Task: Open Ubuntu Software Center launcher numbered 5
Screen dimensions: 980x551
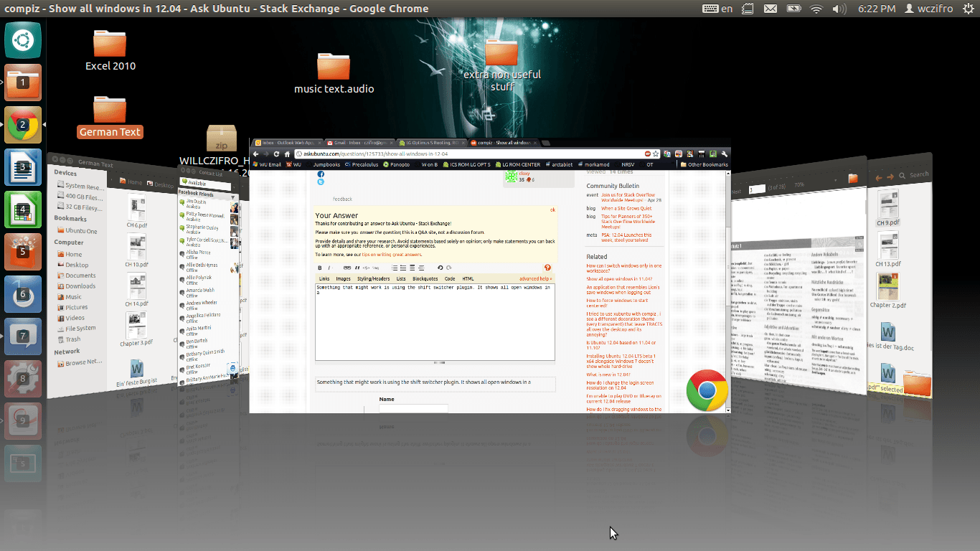Action: [23, 252]
